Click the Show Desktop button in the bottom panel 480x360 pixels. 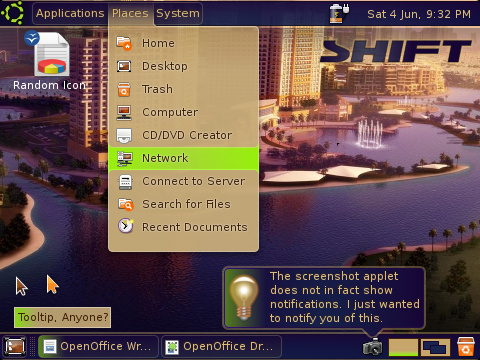14,347
